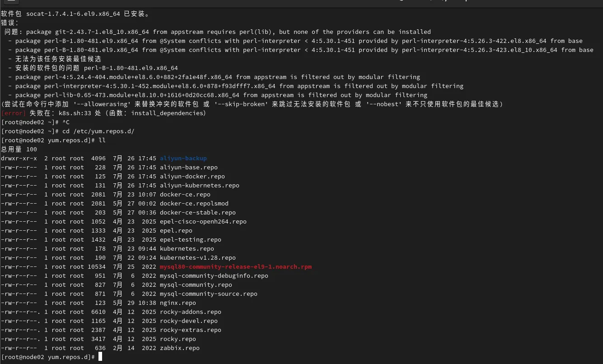Click the git-2.43.7-1.el8_10.x86_64 package name
Screen dimensions: 603x364
click(x=102, y=32)
